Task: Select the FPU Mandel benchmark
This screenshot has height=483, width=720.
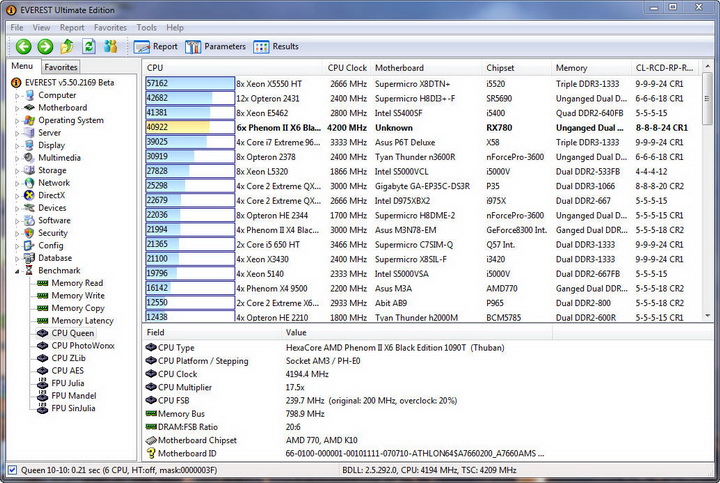Action: pyautogui.click(x=74, y=396)
